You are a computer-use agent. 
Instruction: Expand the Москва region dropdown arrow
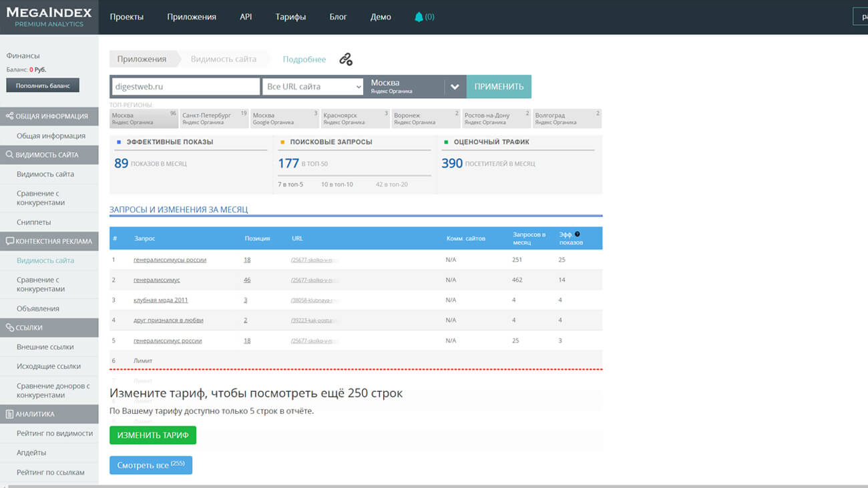point(455,87)
